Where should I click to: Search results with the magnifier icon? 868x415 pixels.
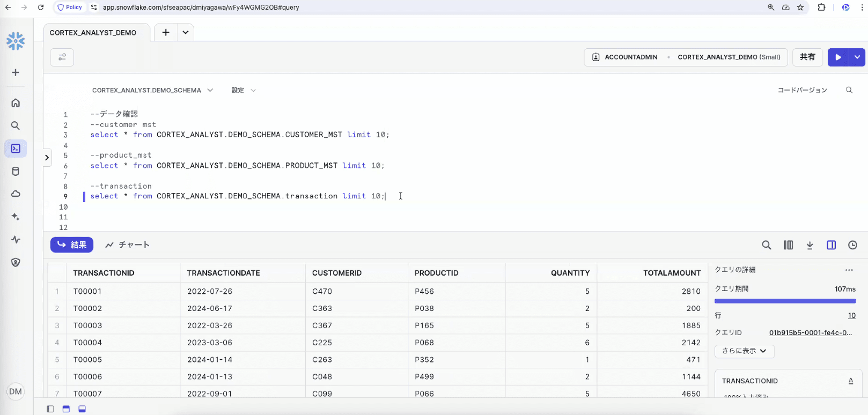pyautogui.click(x=767, y=245)
